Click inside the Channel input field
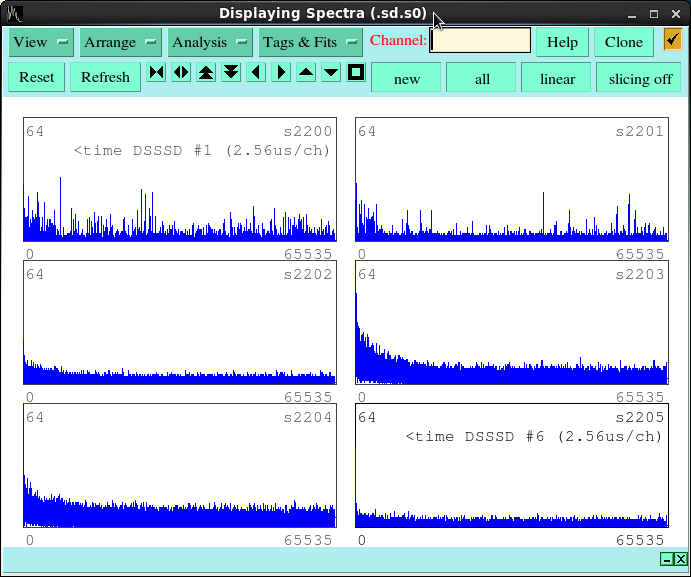The height and width of the screenshot is (577, 691). [481, 41]
